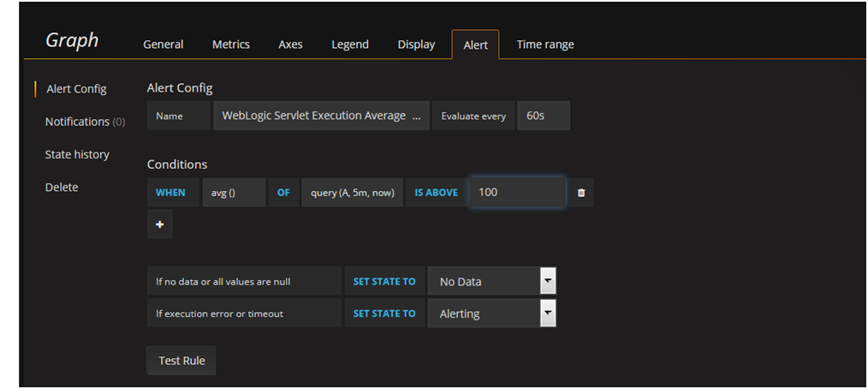Open the Time range tab
This screenshot has width=868, height=389.
(x=545, y=45)
